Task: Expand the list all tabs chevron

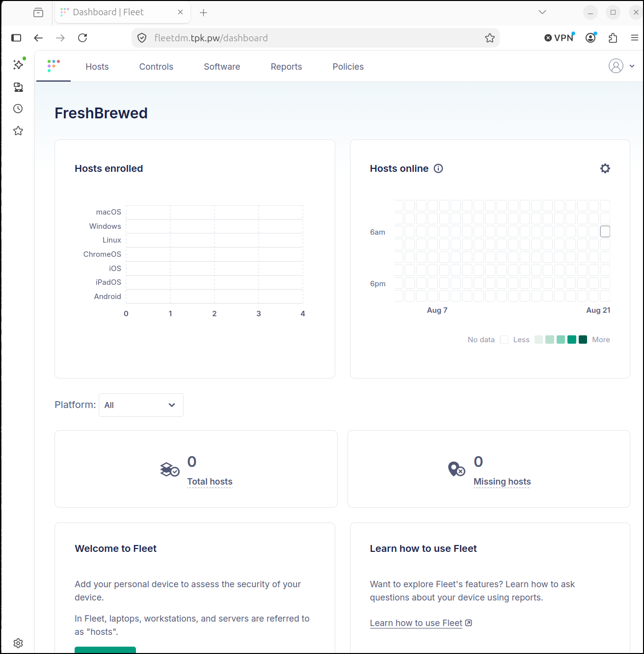Action: [542, 12]
